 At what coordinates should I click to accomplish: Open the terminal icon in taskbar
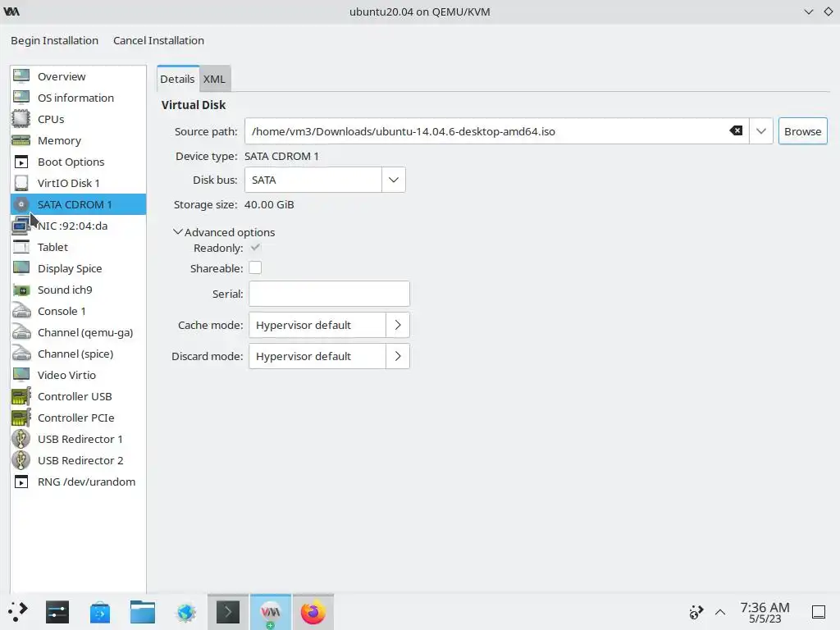pyautogui.click(x=228, y=612)
